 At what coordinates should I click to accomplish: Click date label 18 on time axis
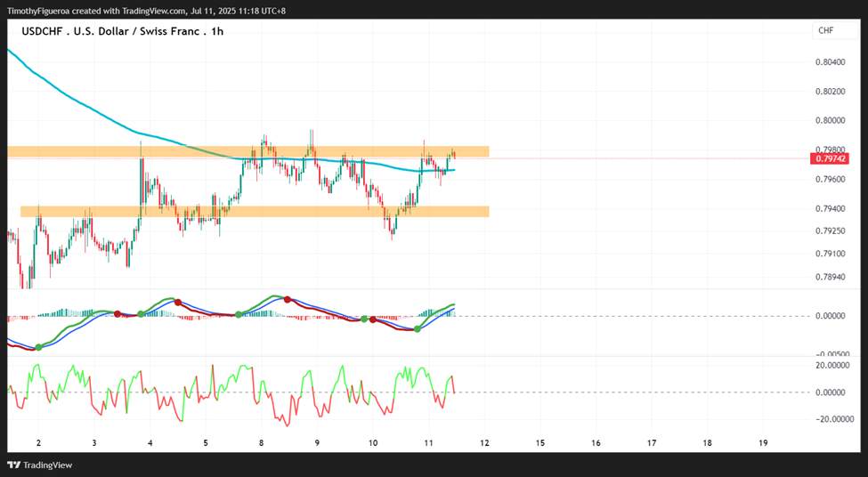pos(708,443)
